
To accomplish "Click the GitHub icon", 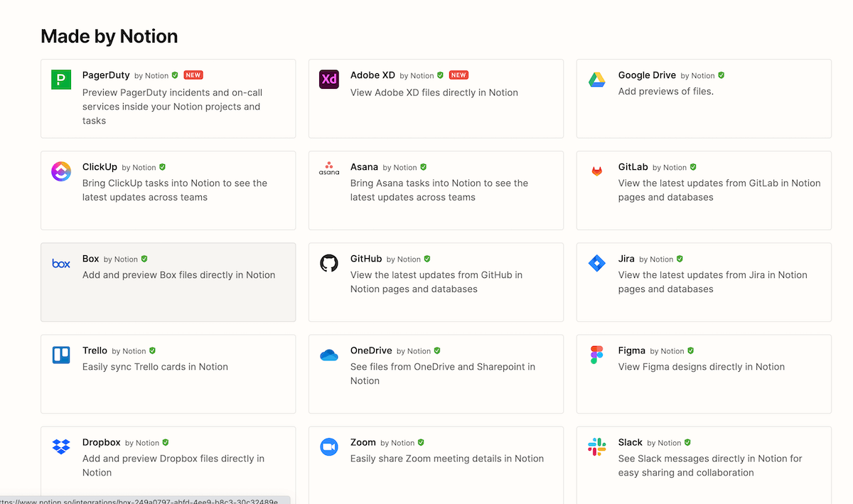I will (328, 263).
